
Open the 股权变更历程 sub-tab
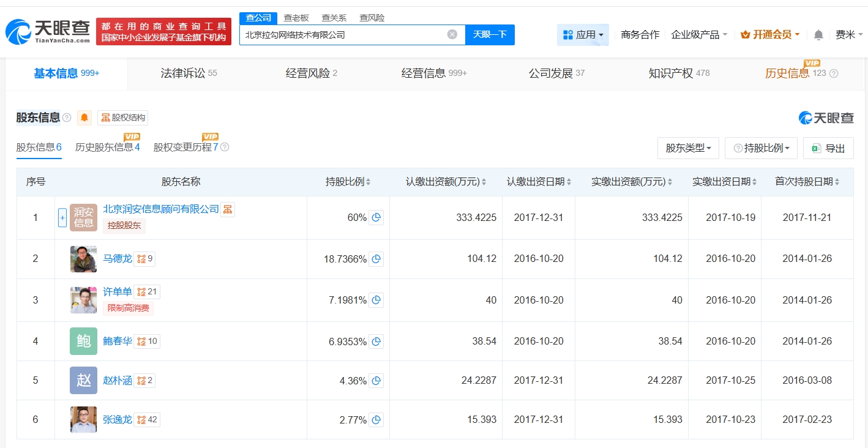(186, 147)
